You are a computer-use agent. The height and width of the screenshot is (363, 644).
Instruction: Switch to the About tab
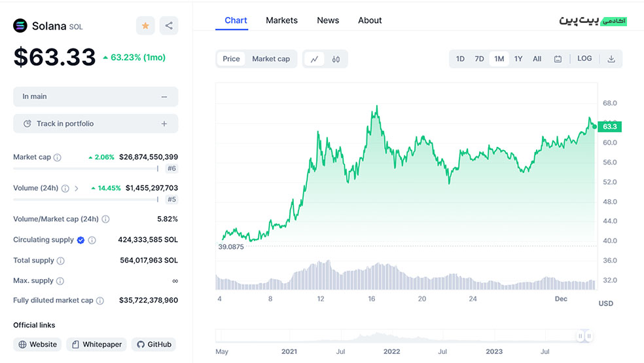click(x=370, y=20)
